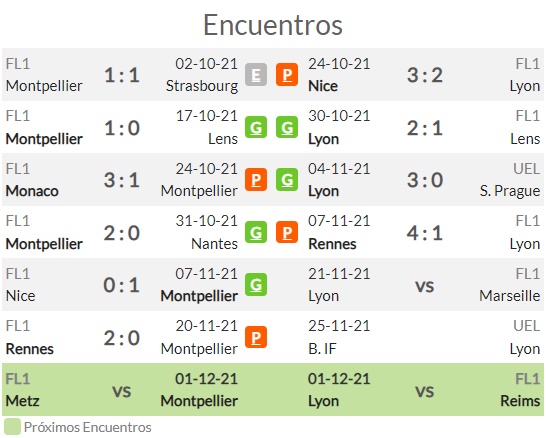Click the orange P badge for Rennes-Lyon 4:1

pyautogui.click(x=287, y=232)
